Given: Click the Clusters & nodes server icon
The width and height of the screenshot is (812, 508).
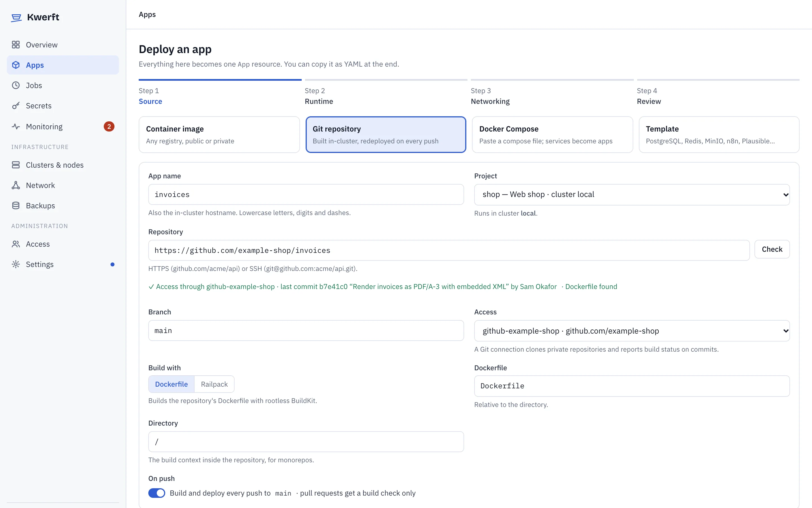Looking at the screenshot, I should point(16,165).
